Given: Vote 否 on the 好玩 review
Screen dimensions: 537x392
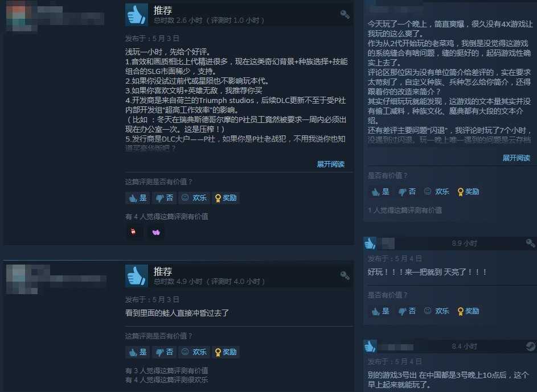Looking at the screenshot, I should click(x=407, y=311).
